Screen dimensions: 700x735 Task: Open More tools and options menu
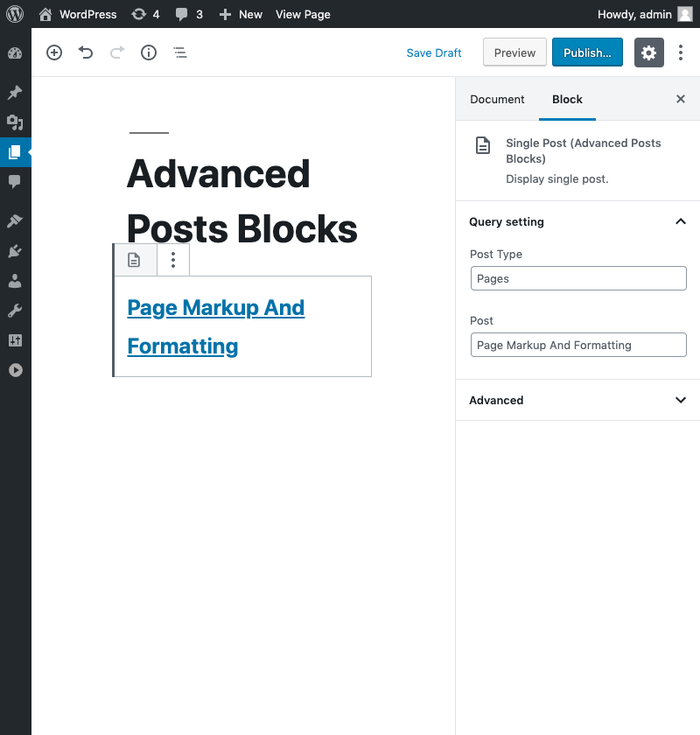[x=681, y=52]
